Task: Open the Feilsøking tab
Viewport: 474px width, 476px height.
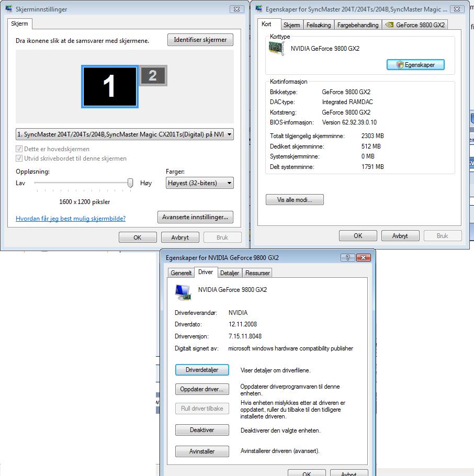Action: click(319, 25)
